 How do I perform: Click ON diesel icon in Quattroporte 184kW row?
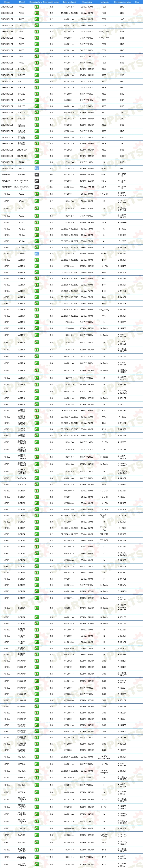point(36,181)
